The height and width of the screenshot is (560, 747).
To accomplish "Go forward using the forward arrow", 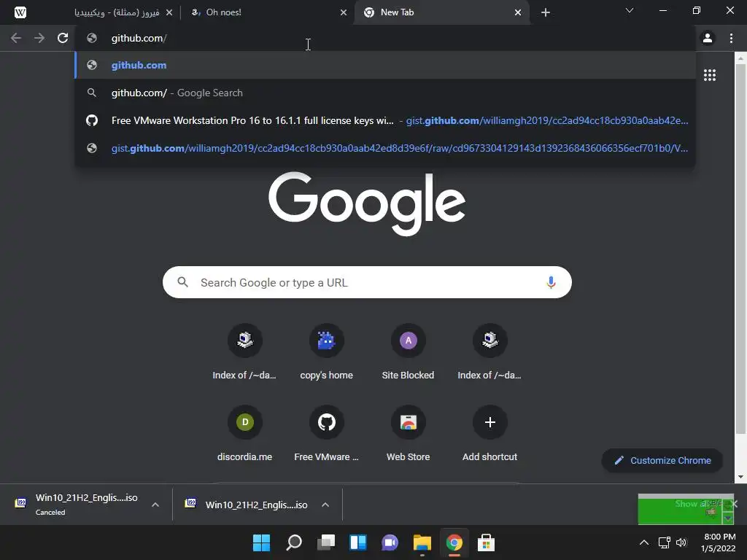I will tap(39, 38).
